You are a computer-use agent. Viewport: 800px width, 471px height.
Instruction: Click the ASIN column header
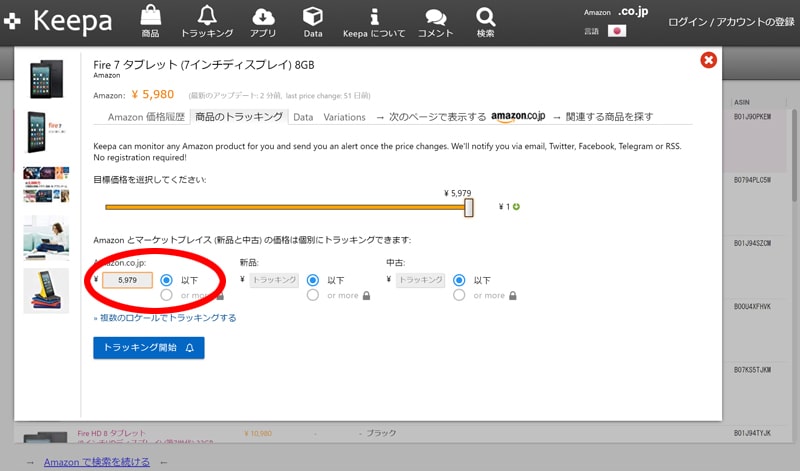(742, 102)
